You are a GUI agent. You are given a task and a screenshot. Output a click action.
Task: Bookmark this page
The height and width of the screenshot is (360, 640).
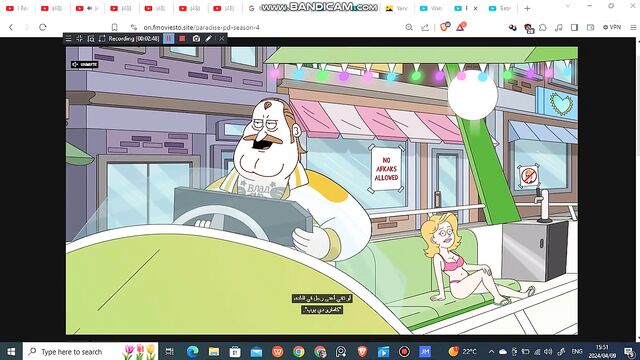(114, 27)
